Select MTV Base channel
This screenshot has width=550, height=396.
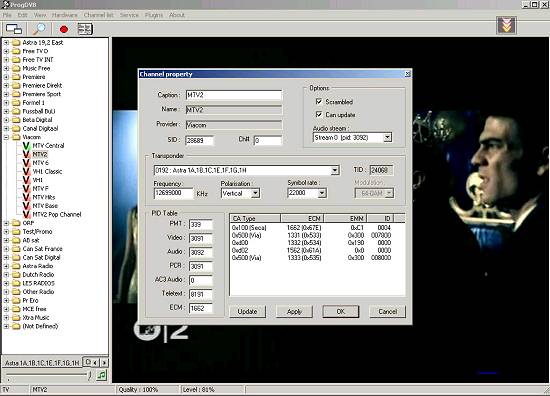click(45, 206)
